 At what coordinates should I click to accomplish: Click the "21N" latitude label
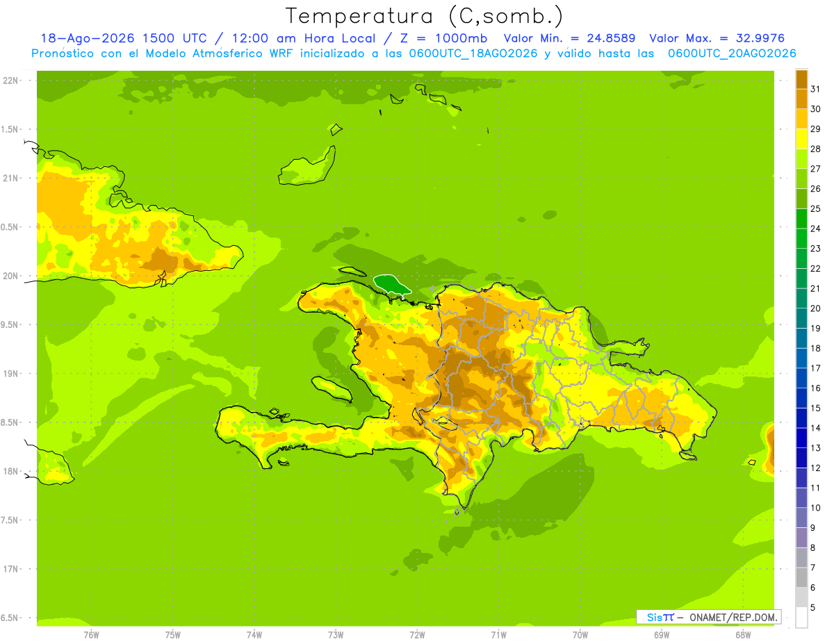12,178
